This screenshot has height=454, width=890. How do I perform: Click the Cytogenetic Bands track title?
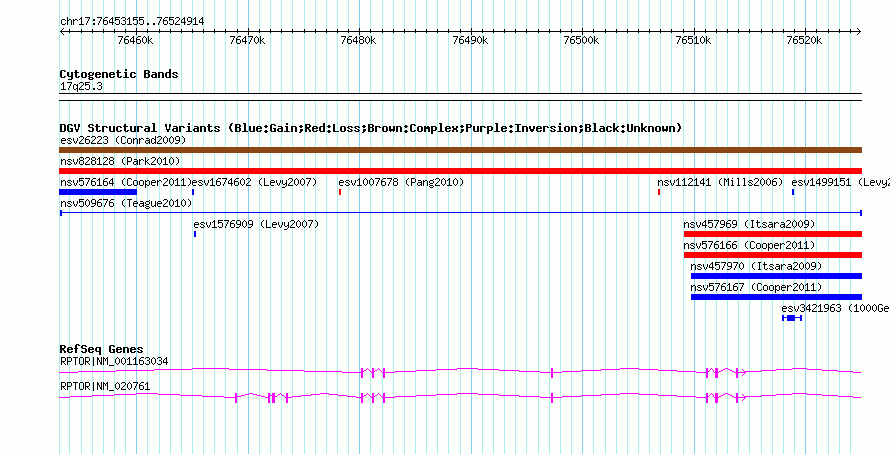click(119, 74)
